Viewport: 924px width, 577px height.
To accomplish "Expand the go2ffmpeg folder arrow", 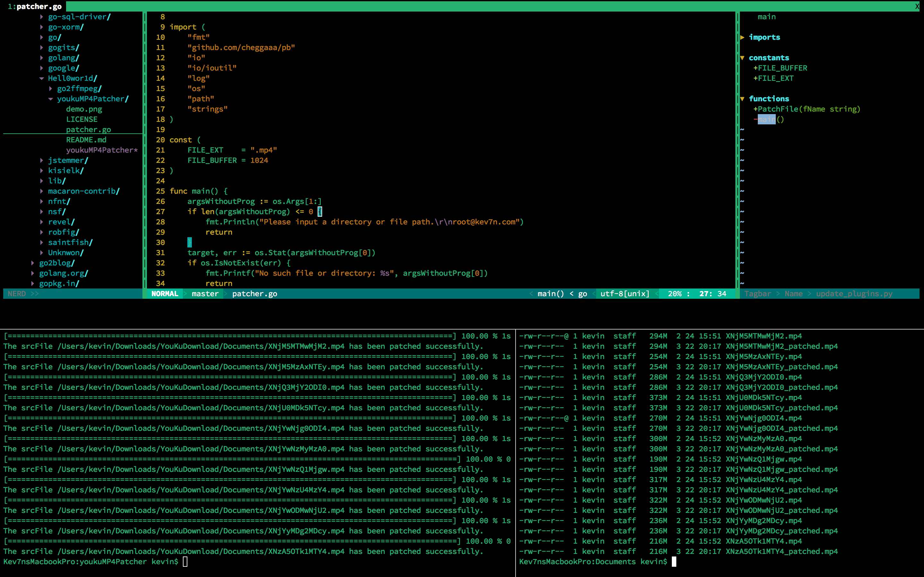I will point(50,88).
